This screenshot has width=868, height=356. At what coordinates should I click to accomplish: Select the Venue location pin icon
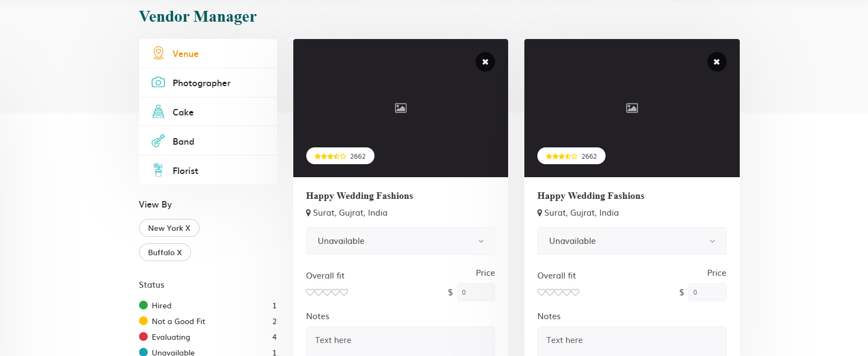click(x=158, y=53)
